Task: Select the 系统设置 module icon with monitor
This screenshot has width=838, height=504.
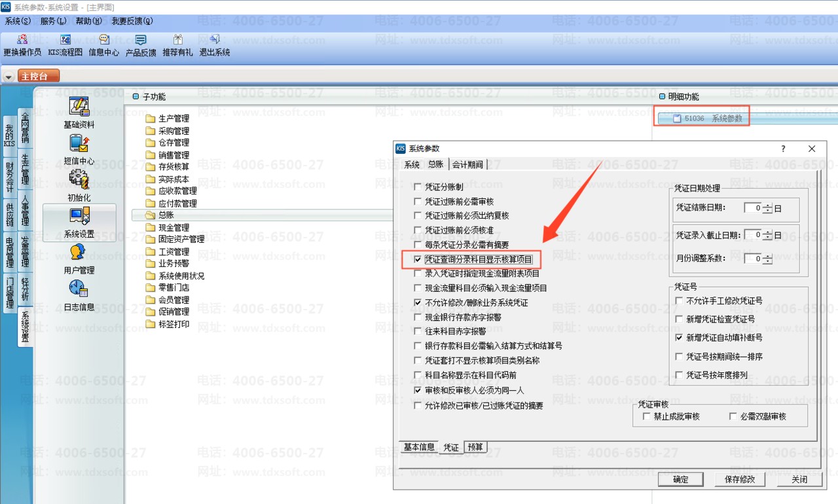Action: [79, 216]
